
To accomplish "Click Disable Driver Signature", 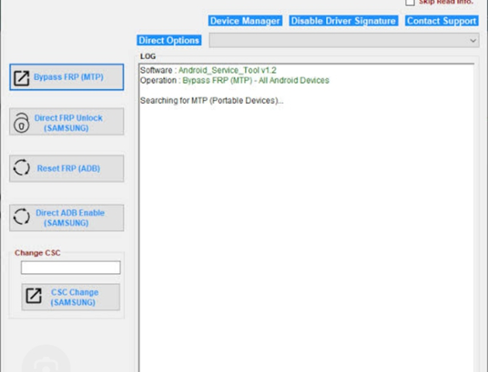I will (x=343, y=21).
